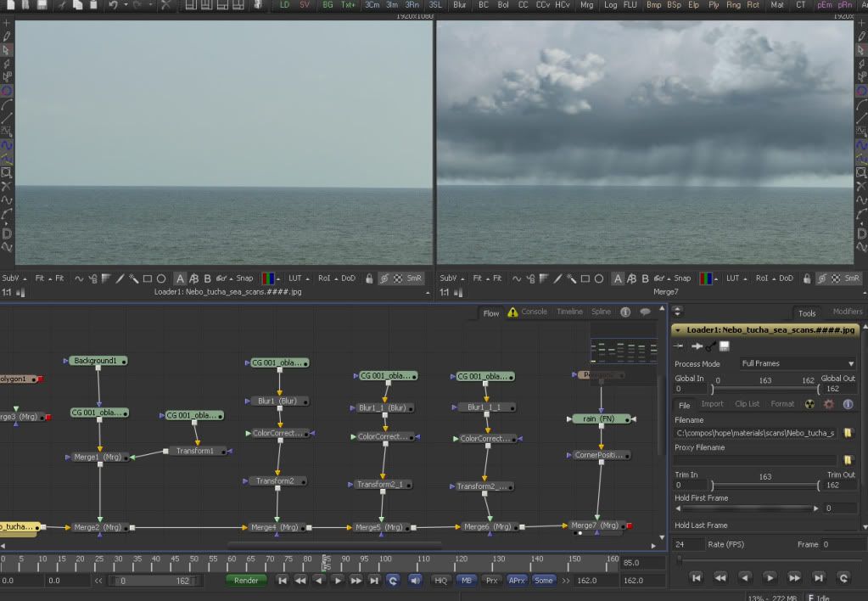Toggle the MB motion blur button
Viewport: 868px width, 601px height.
(x=466, y=581)
